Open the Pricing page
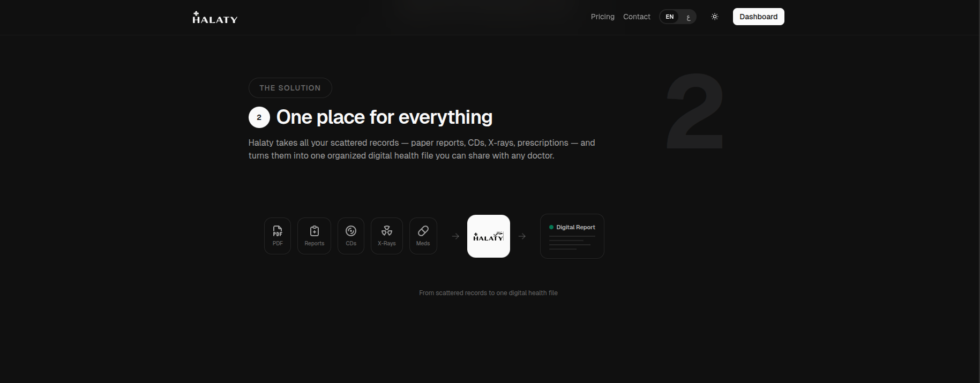 point(602,17)
